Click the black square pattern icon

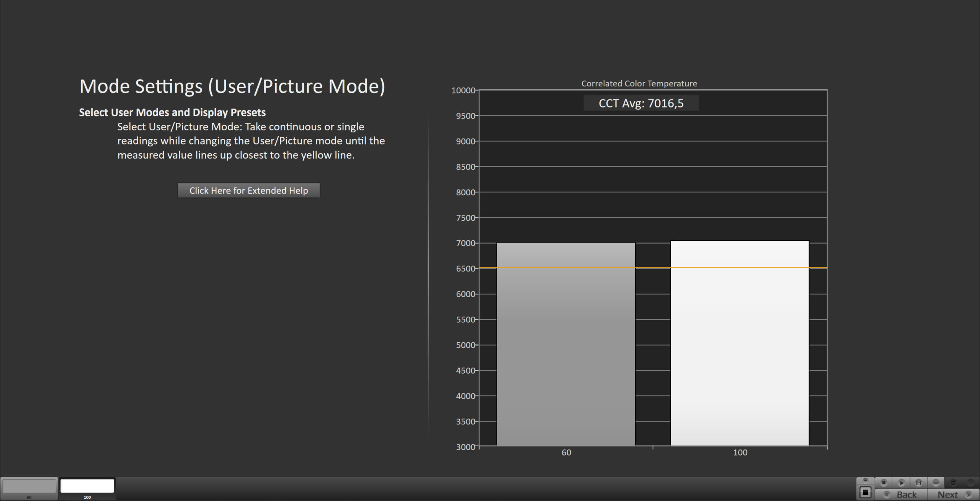[865, 492]
